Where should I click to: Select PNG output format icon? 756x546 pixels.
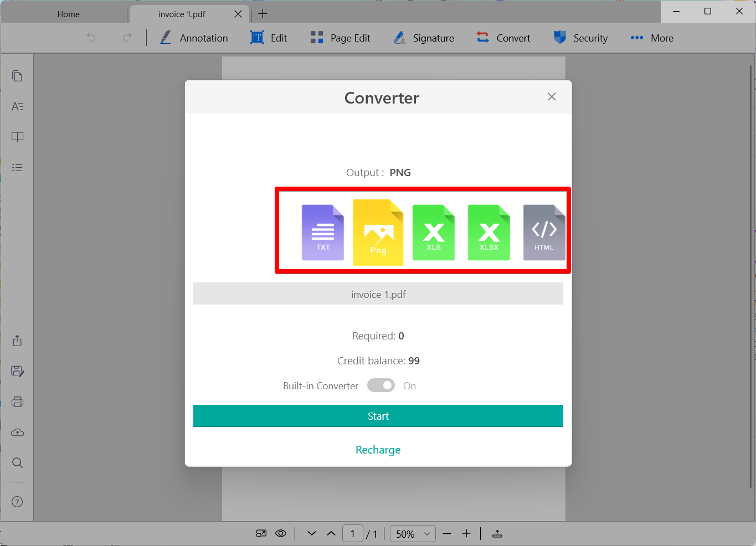pos(378,233)
